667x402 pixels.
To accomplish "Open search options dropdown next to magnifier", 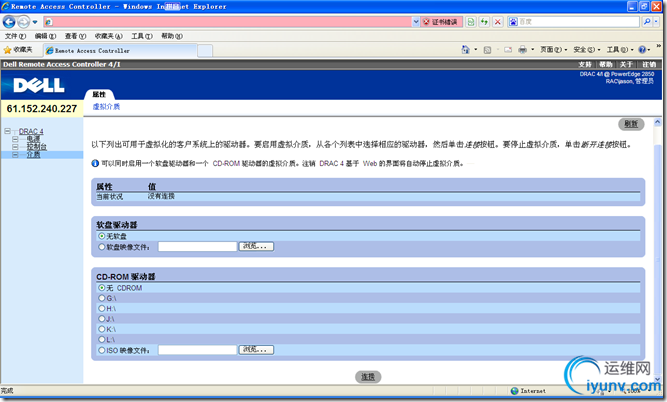I will tap(657, 22).
